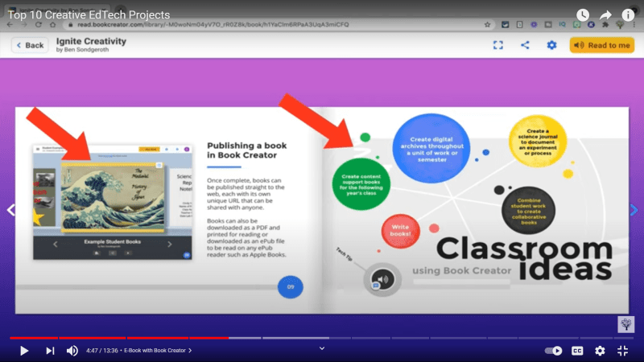Click the down chevron below the progress bar
Image resolution: width=644 pixels, height=362 pixels.
coord(322,348)
